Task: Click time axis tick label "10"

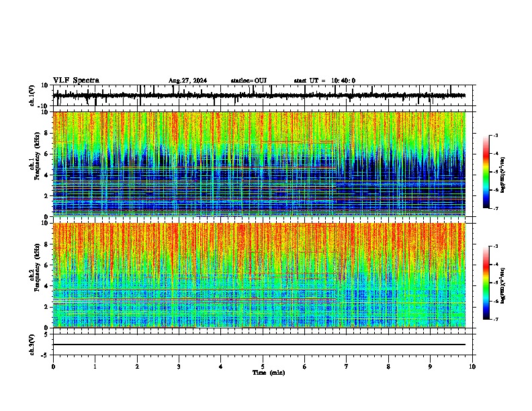Action: (472, 367)
